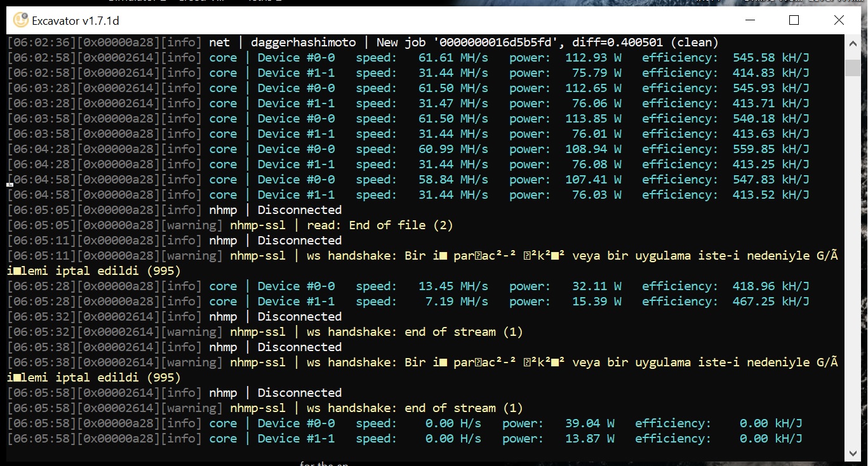868x466 pixels.
Task: Click the power value '15.39 W'
Action: pyautogui.click(x=597, y=302)
